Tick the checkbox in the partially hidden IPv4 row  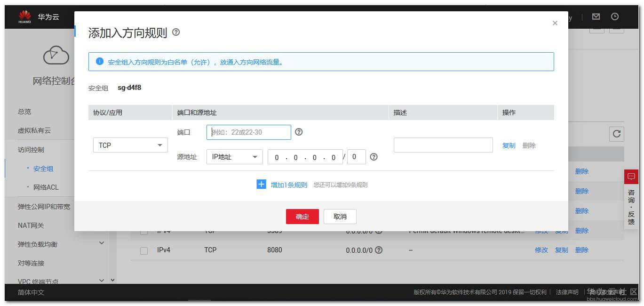tap(144, 232)
